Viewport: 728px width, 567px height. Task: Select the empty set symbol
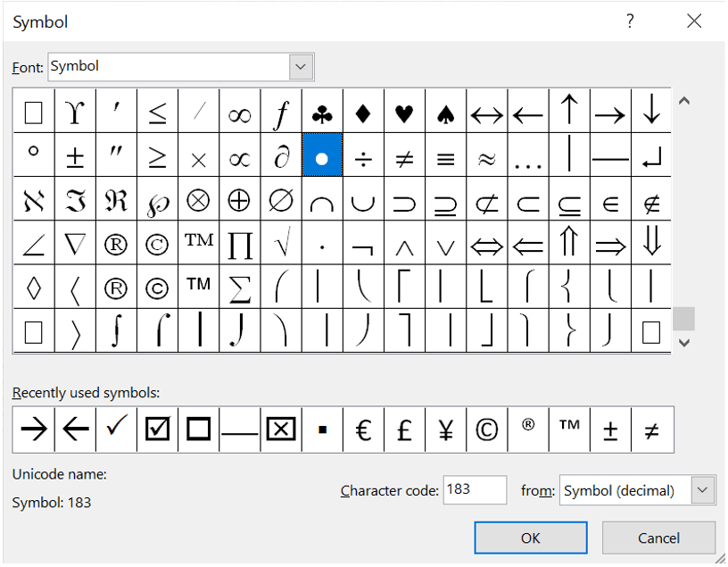281,202
